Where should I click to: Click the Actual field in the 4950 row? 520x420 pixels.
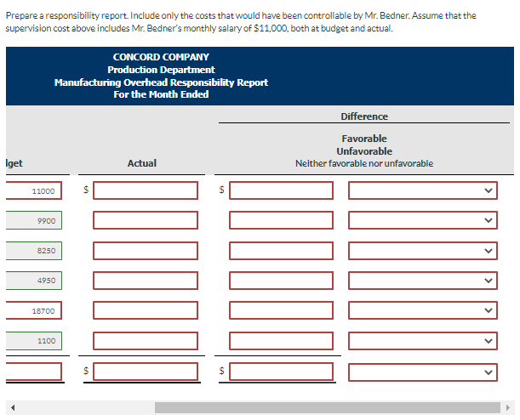tap(146, 281)
